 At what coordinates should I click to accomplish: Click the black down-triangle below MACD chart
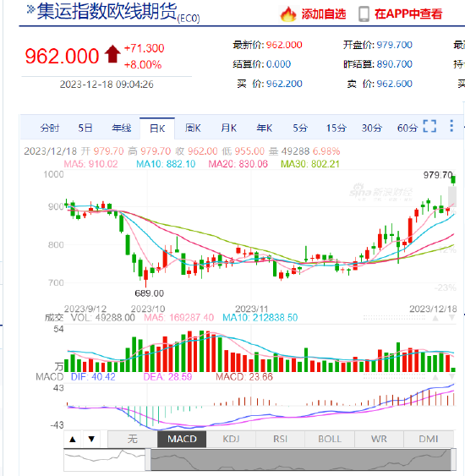pos(91,439)
